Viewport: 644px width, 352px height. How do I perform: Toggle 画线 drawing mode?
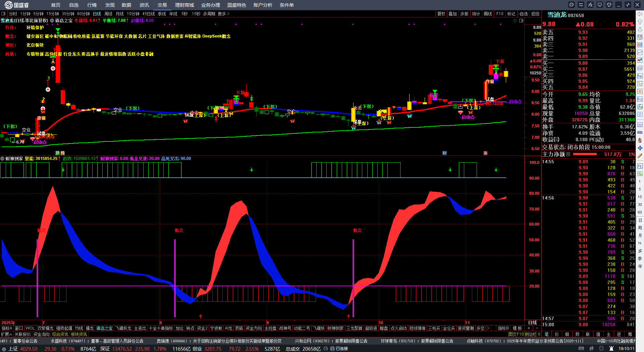[x=488, y=14]
